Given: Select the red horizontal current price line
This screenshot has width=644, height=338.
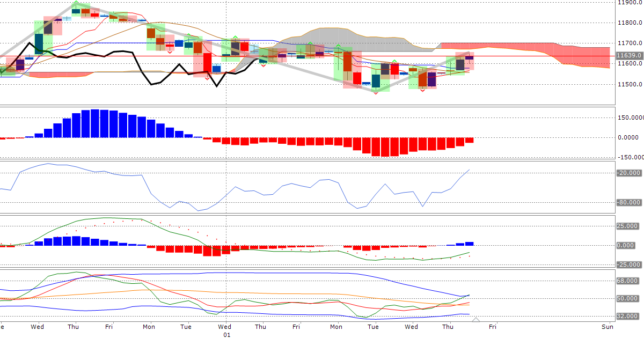Looking at the screenshot, I should point(537,55).
